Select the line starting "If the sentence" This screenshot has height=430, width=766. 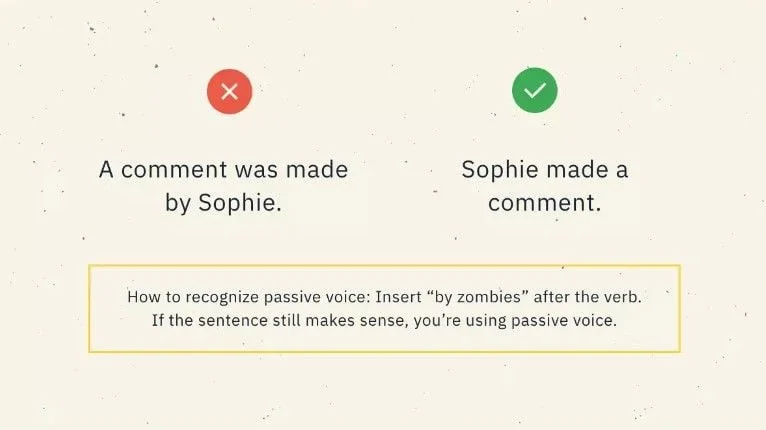[384, 321]
